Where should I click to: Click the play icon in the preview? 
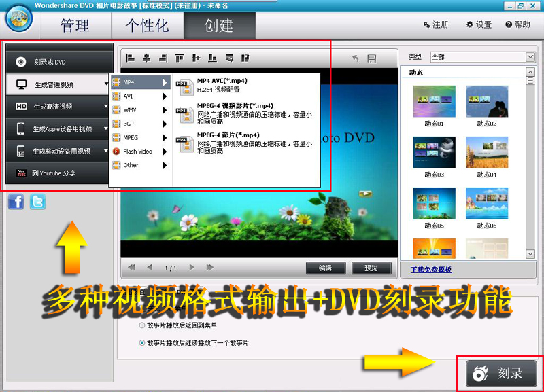(365, 194)
